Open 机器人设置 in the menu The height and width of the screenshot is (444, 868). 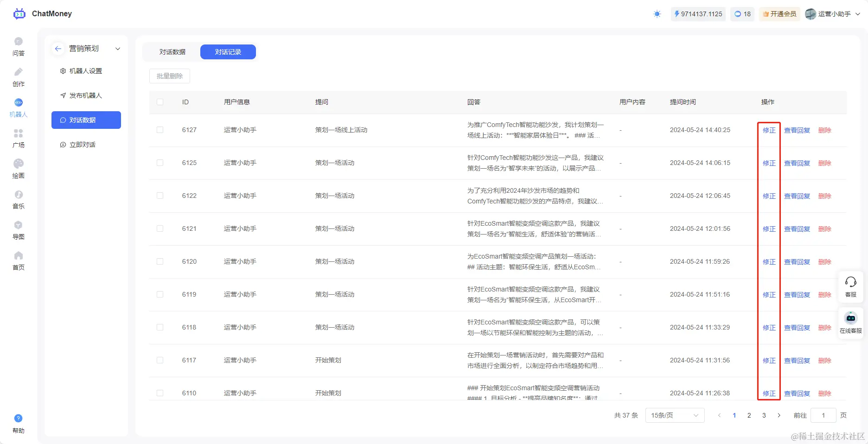[x=86, y=71]
